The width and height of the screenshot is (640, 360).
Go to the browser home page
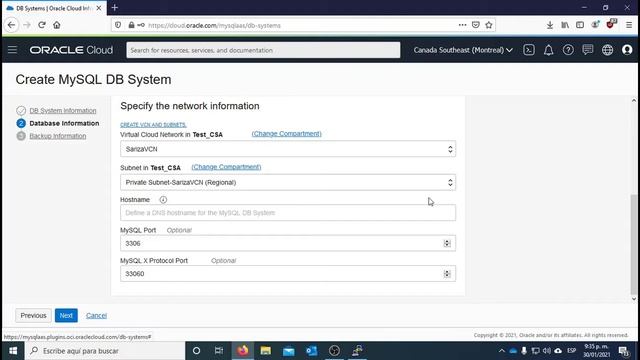click(x=57, y=25)
